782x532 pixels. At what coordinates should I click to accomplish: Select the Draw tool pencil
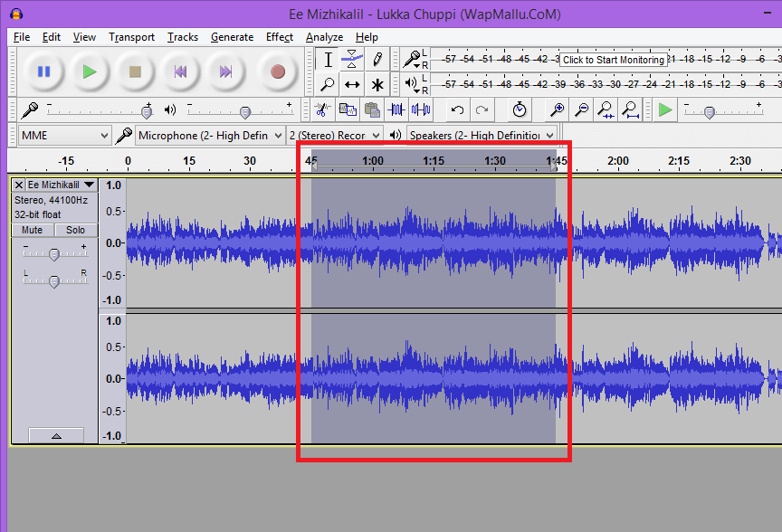click(378, 60)
